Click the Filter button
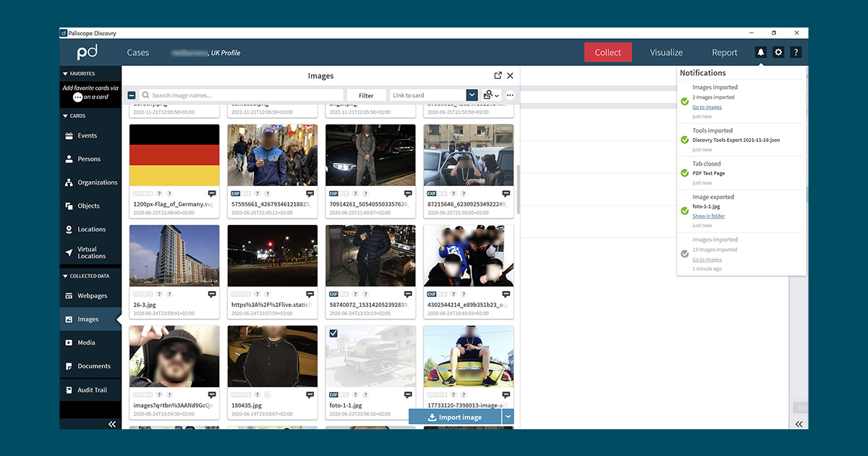This screenshot has height=456, width=868. [366, 96]
